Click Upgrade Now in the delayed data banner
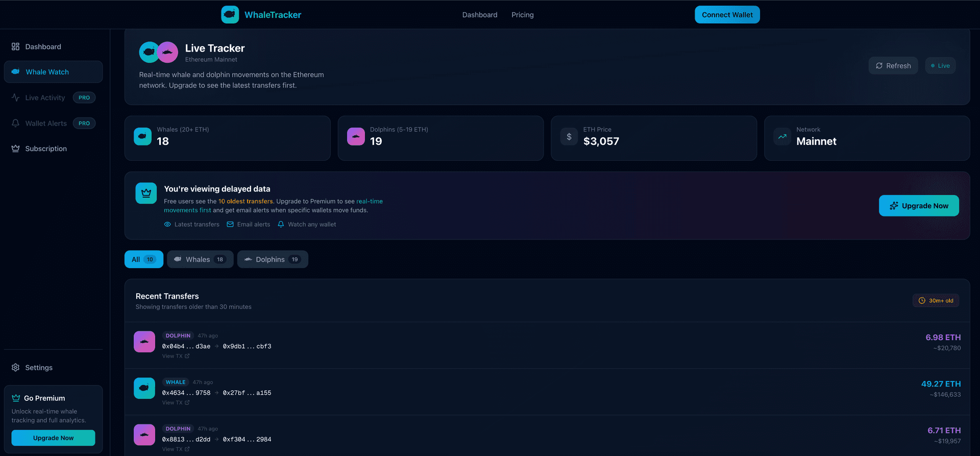 click(x=918, y=206)
